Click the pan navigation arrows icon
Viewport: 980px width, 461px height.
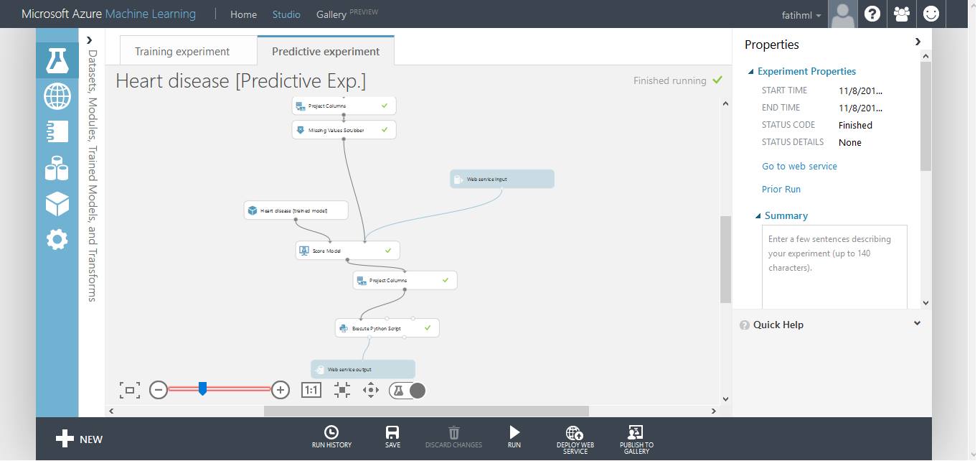[371, 390]
